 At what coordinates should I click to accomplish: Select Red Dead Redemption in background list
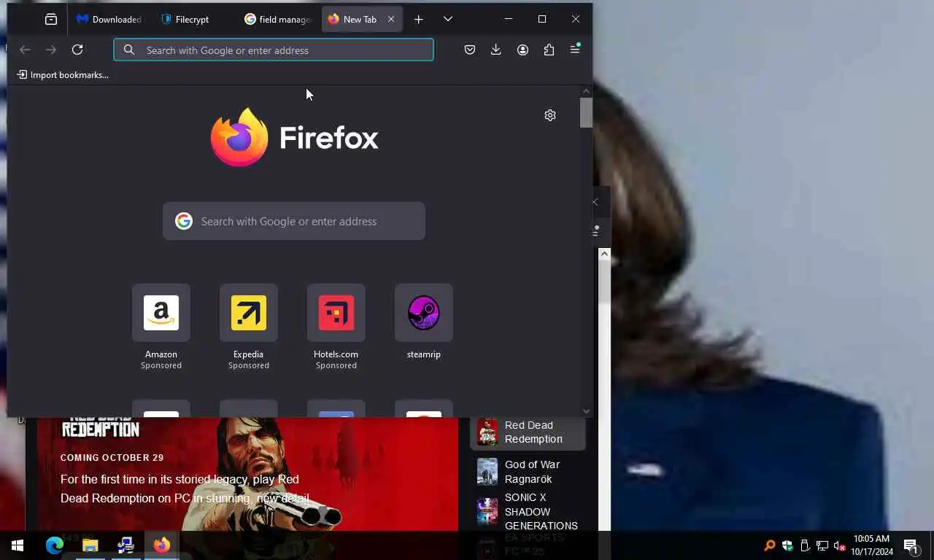click(528, 432)
